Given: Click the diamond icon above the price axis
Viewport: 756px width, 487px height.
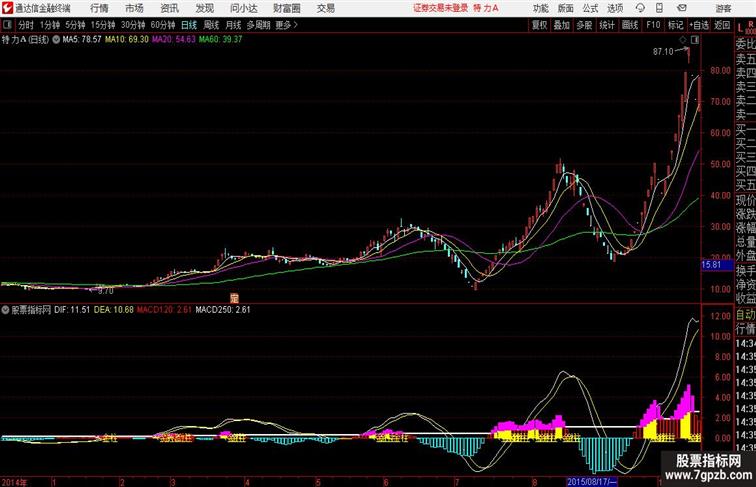Looking at the screenshot, I should pyautogui.click(x=683, y=40).
